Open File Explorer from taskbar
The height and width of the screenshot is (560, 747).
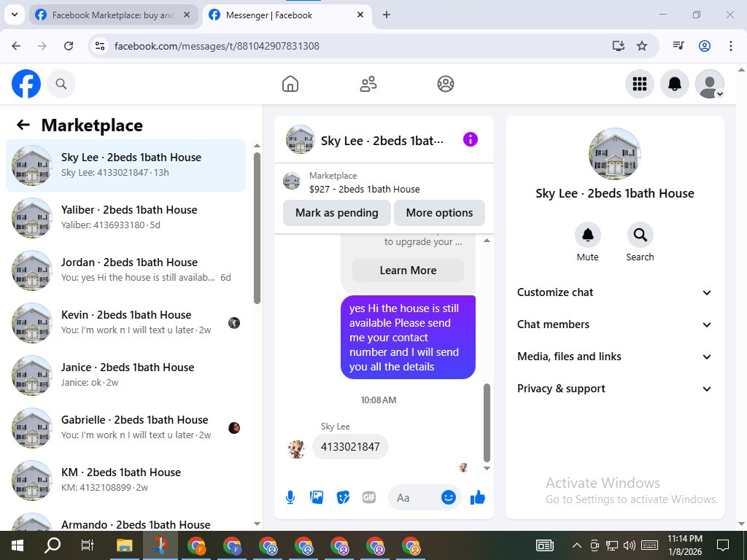coord(124,545)
